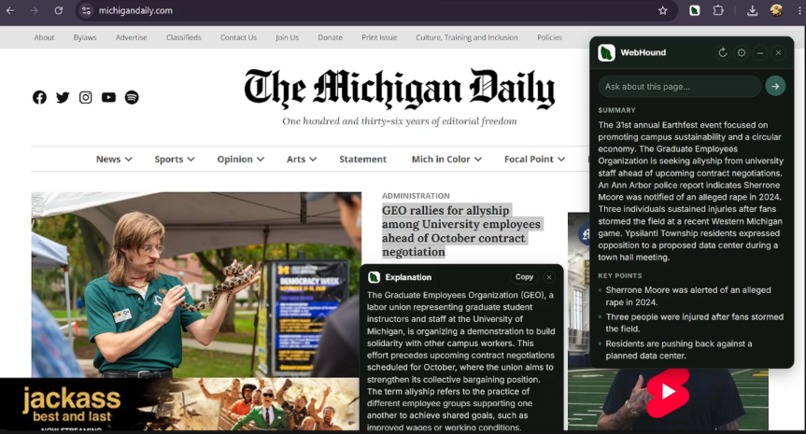Open Culture, Training and Inclusion link
The height and width of the screenshot is (434, 806).
[x=467, y=38]
